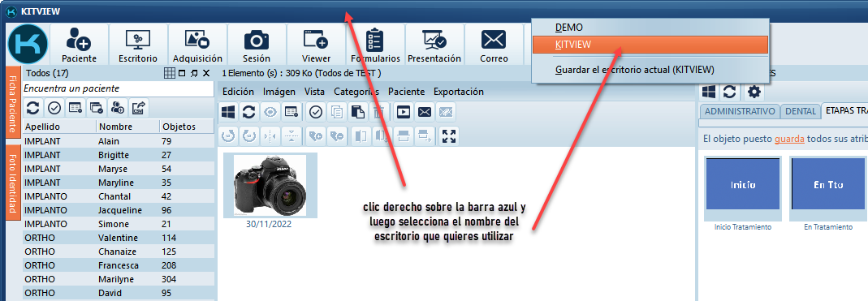
Task: Select all images with checkmark icon in image toolbar
Action: (x=316, y=112)
